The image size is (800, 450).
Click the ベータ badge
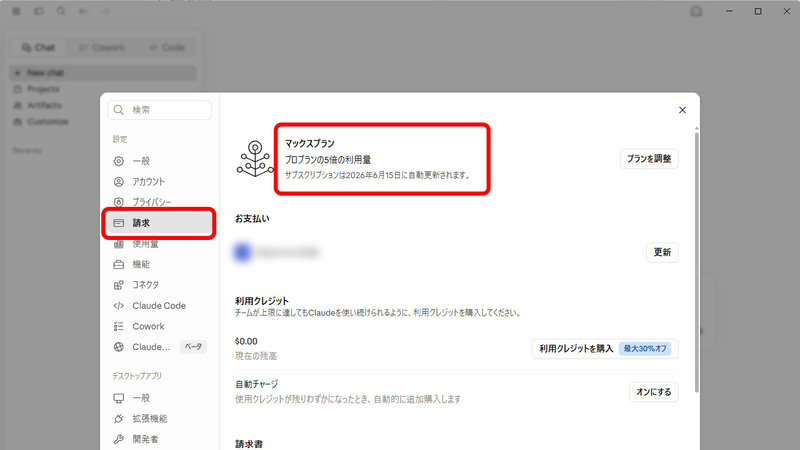tap(193, 346)
